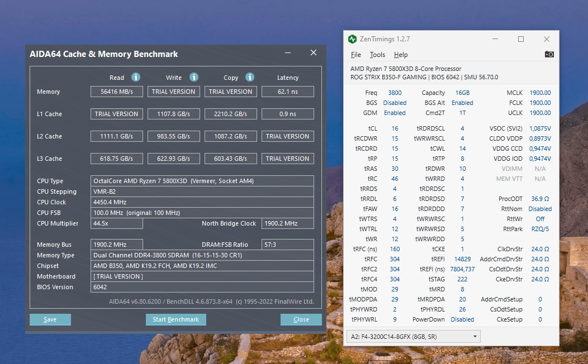This screenshot has height=364, width=588.
Task: Click the Chipset field showing AMD B350
Action: tap(202, 266)
